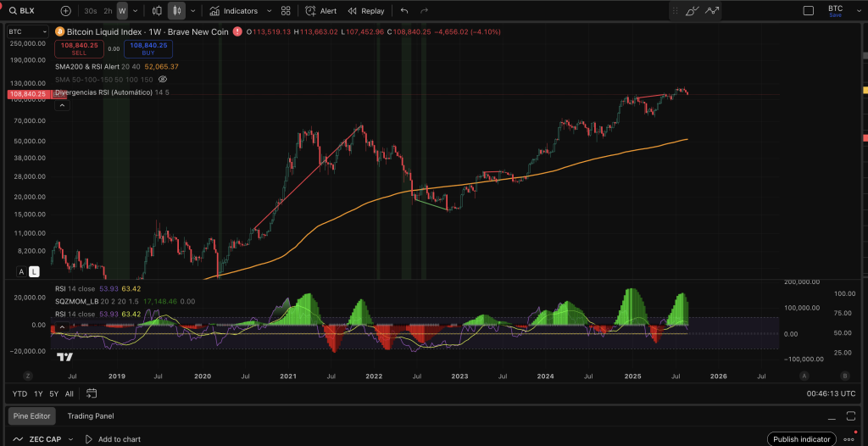Collapse the indicator legend chevron

click(x=60, y=106)
